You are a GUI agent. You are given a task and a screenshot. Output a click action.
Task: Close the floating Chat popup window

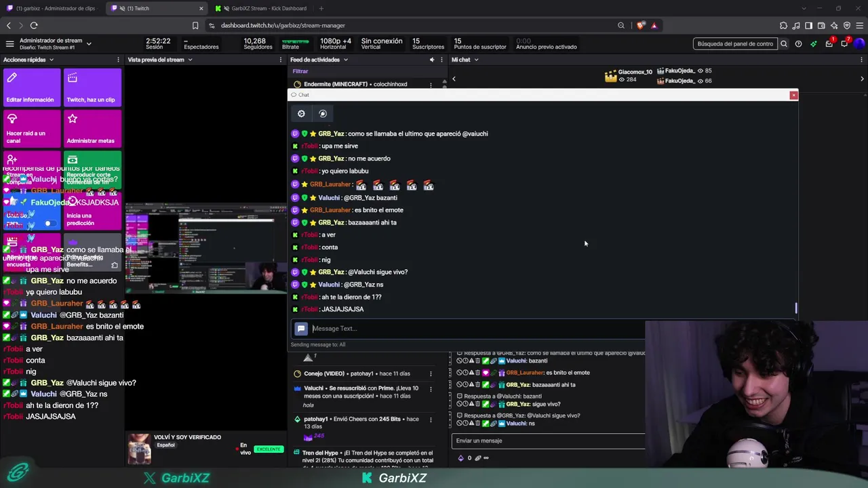[x=793, y=95]
